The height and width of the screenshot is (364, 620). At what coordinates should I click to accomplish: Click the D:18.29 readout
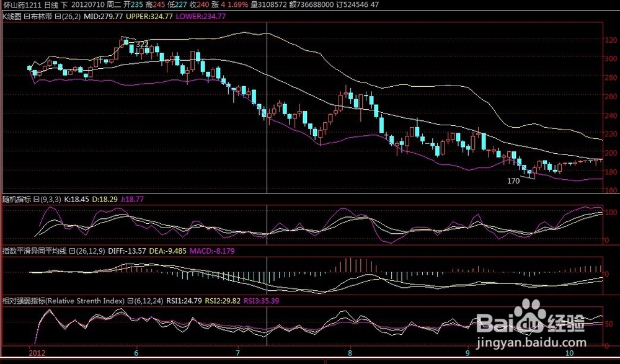pyautogui.click(x=105, y=200)
